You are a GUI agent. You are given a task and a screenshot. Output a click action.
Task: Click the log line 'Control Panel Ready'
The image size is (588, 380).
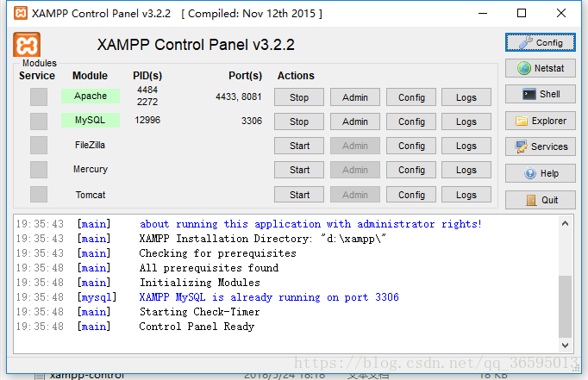[197, 327]
